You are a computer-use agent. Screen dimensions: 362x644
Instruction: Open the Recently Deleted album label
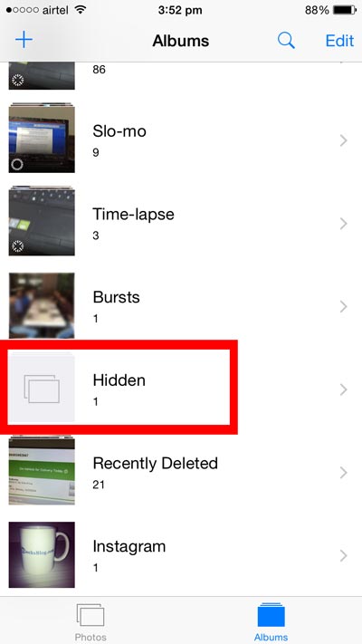[x=155, y=463]
